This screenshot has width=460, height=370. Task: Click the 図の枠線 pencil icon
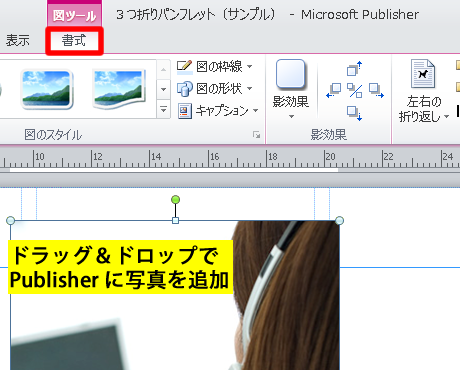[x=184, y=67]
